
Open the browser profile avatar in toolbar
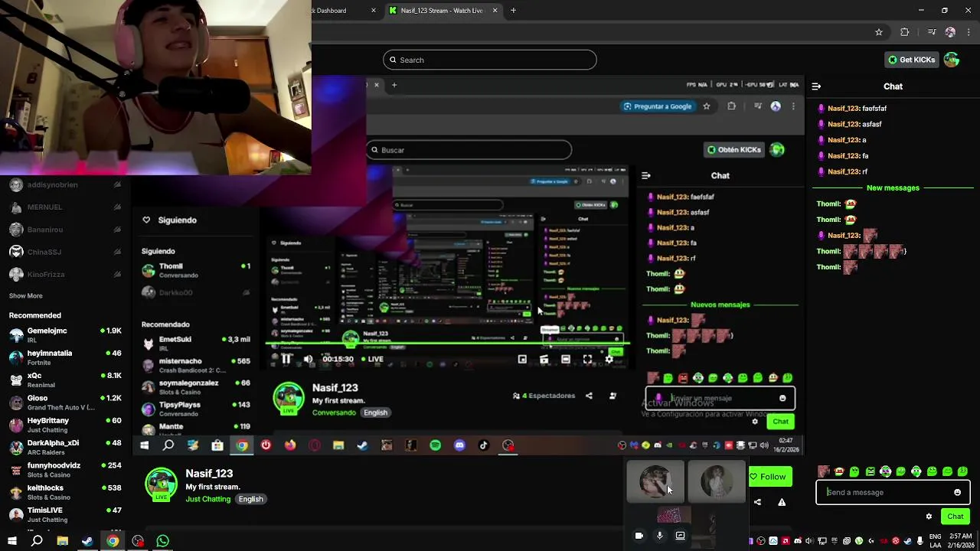click(x=950, y=32)
